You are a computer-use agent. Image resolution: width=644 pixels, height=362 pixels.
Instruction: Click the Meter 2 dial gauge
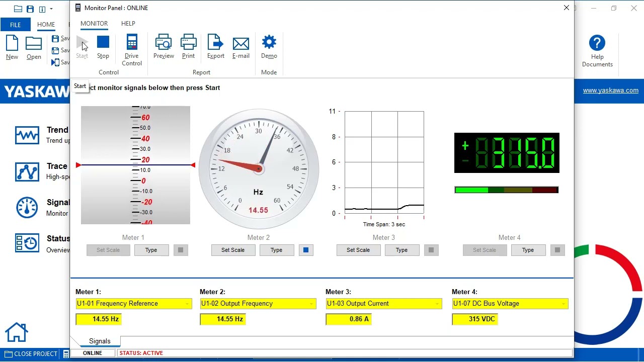(259, 168)
